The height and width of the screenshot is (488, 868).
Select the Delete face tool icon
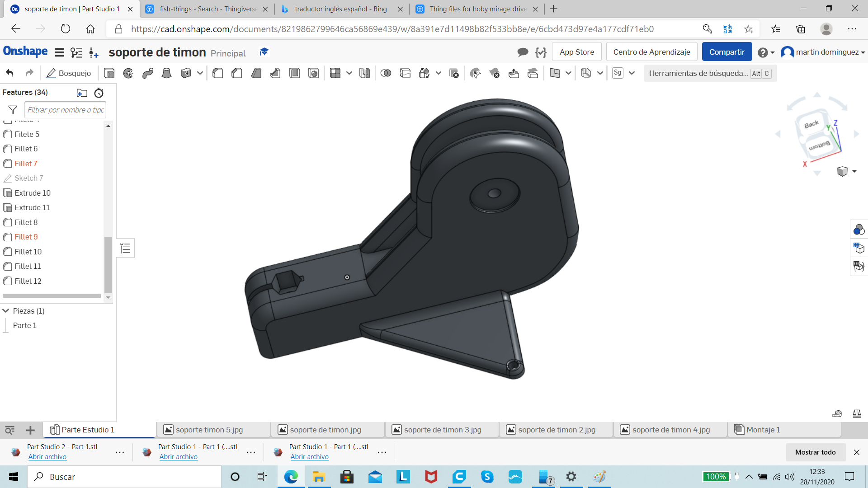(x=495, y=73)
